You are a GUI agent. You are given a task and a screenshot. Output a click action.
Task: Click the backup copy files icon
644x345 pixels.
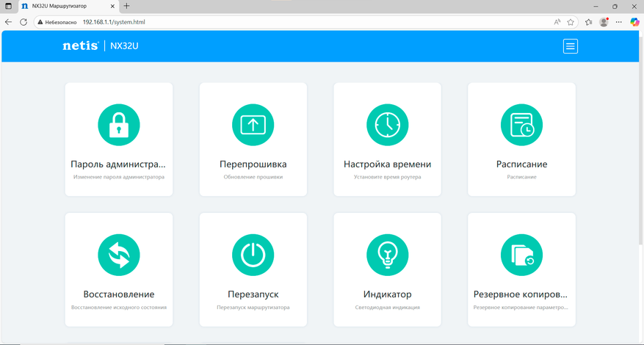click(x=521, y=255)
